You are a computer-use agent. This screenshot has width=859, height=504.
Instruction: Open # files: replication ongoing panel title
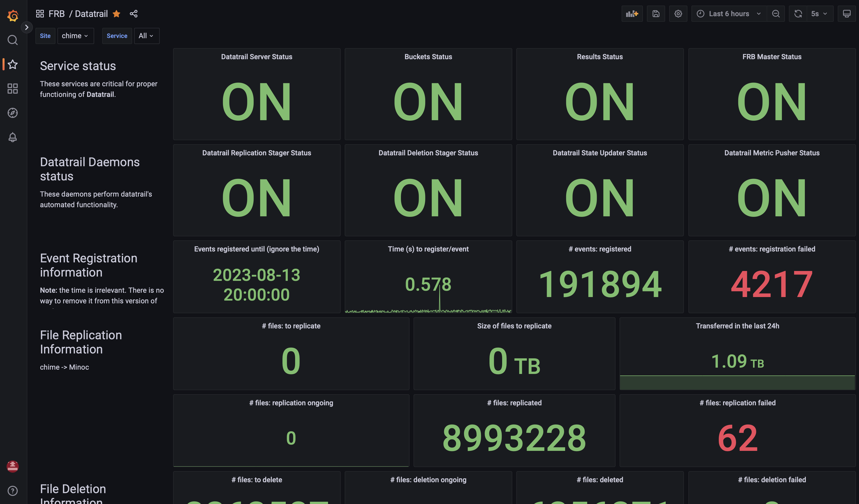[x=291, y=403]
